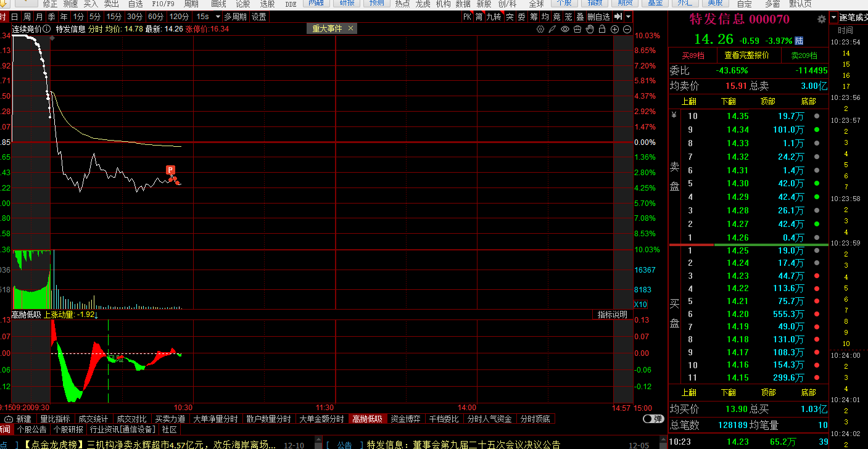868x449 pixels.
Task: Click the 叠 overlay button
Action: (580, 17)
